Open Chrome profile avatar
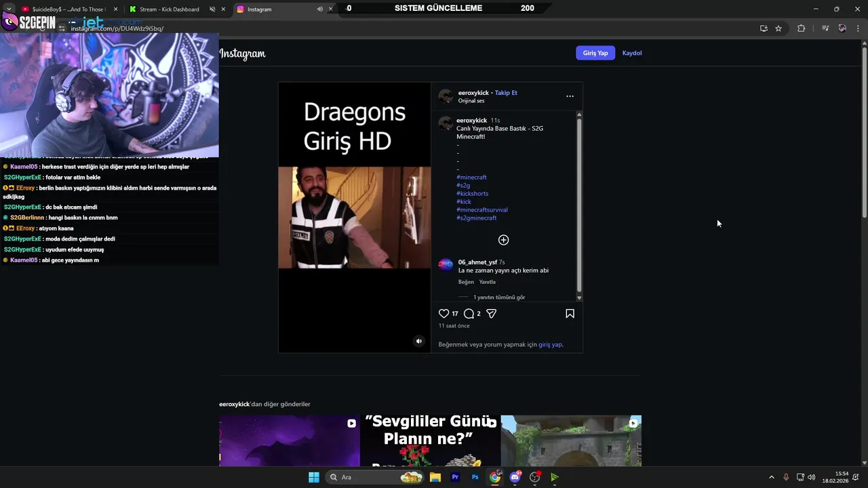 (842, 28)
